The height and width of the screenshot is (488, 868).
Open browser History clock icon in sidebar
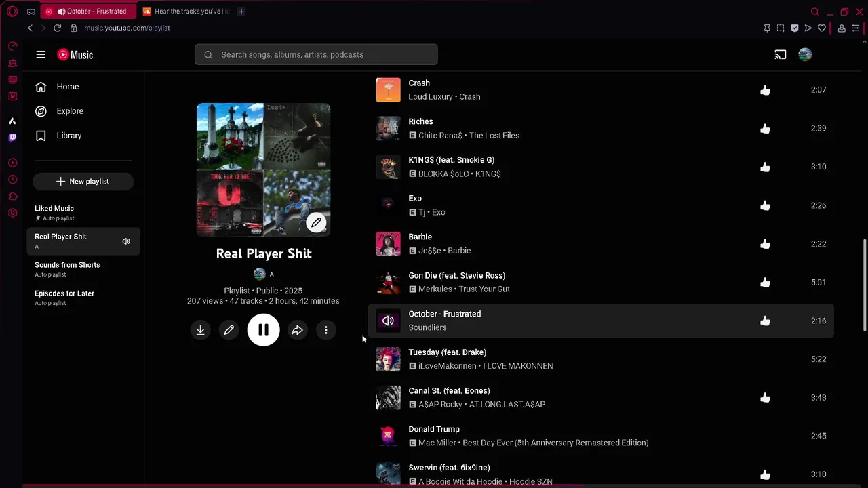click(12, 180)
